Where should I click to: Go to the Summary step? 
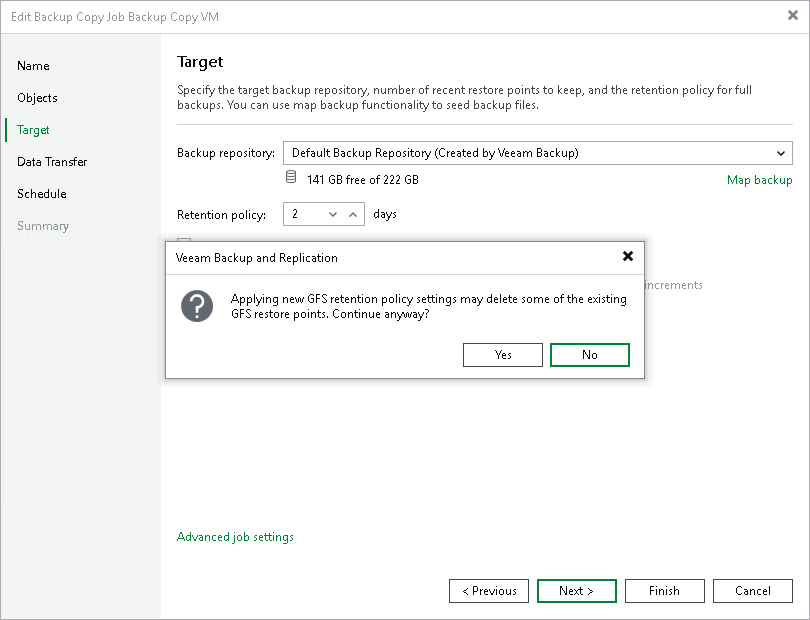coord(43,226)
